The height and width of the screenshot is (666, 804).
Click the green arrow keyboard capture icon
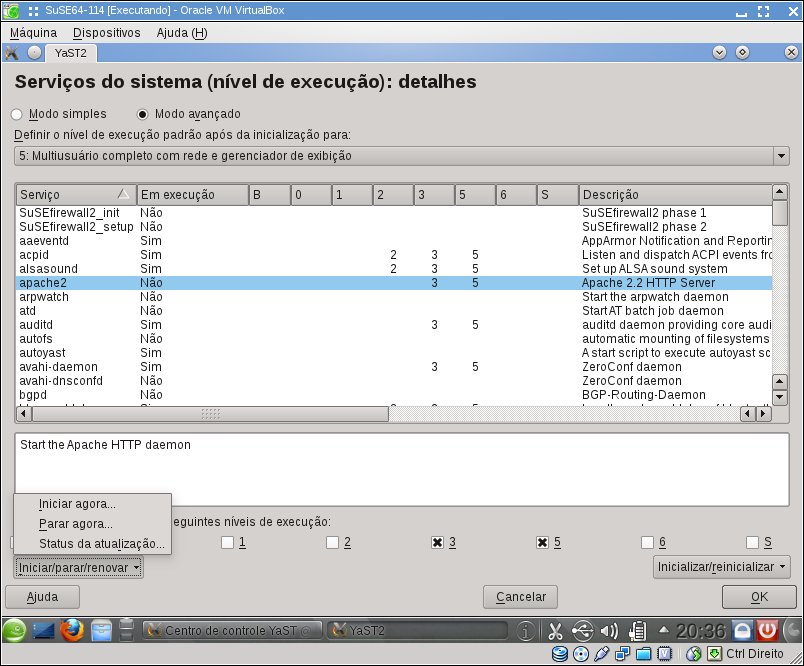[714, 654]
